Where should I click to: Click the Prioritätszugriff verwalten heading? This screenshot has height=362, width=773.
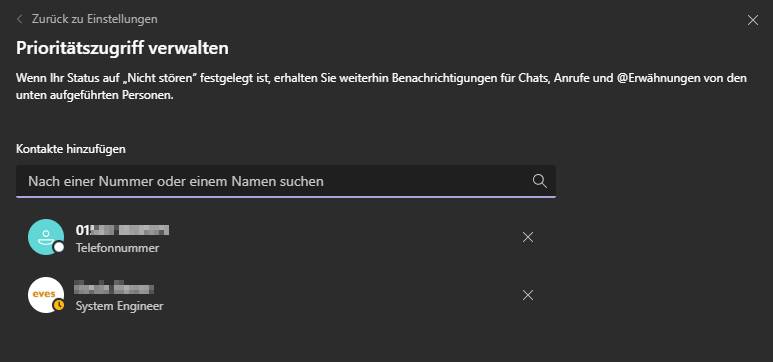[122, 48]
